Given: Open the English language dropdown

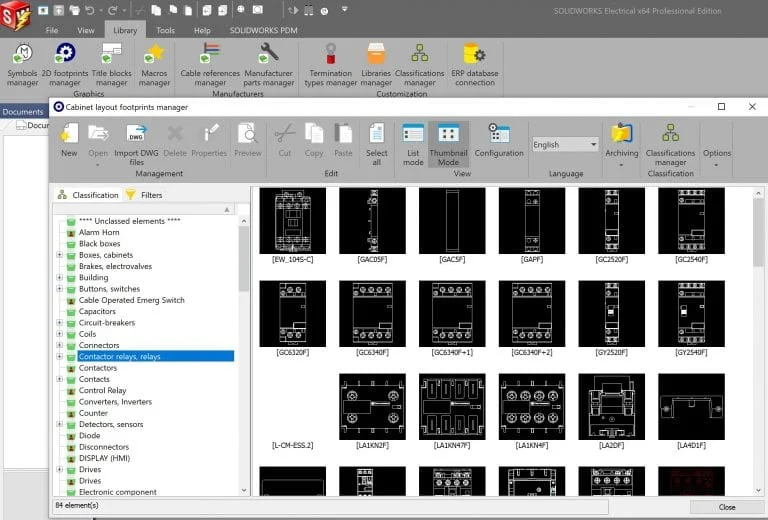Looking at the screenshot, I should point(565,144).
